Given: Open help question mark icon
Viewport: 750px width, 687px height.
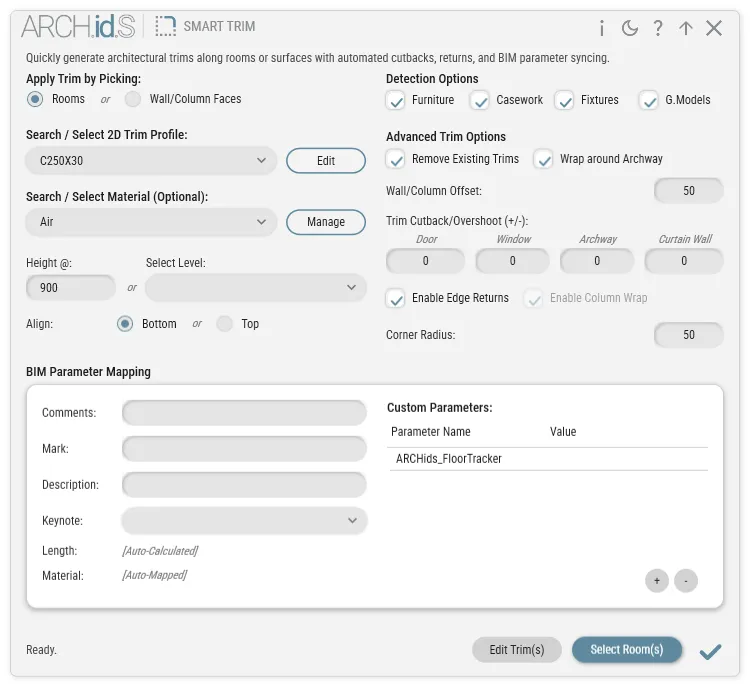Looking at the screenshot, I should click(x=658, y=28).
